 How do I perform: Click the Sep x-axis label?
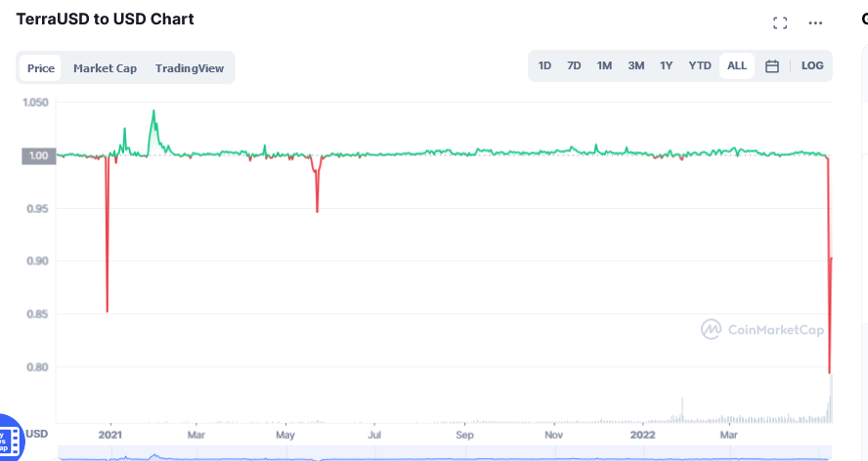pyautogui.click(x=464, y=435)
